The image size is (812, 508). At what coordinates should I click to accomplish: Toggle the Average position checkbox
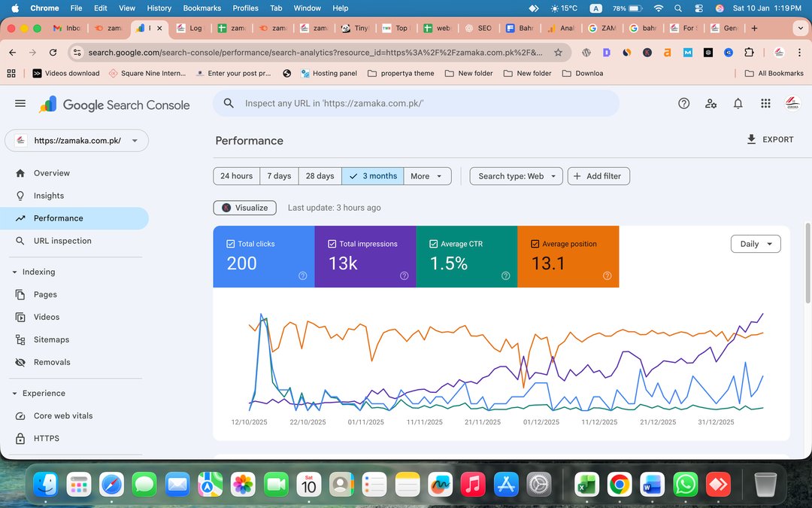tap(535, 244)
